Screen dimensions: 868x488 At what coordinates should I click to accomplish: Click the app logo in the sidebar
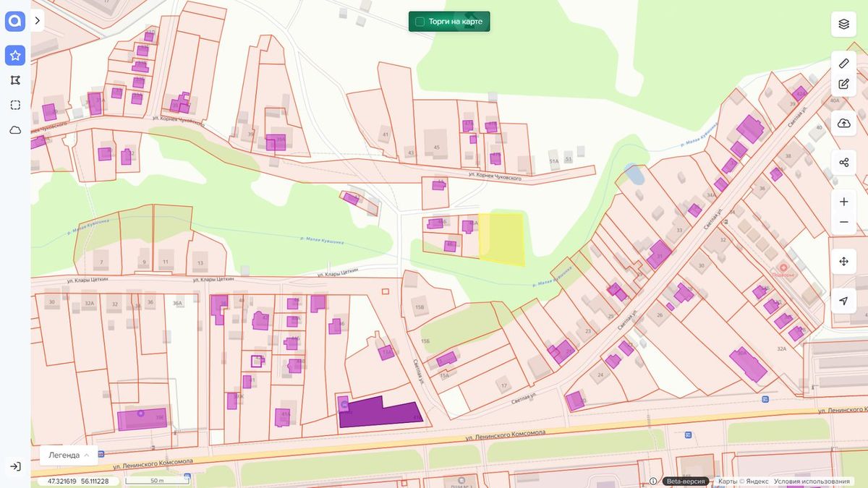pyautogui.click(x=15, y=22)
